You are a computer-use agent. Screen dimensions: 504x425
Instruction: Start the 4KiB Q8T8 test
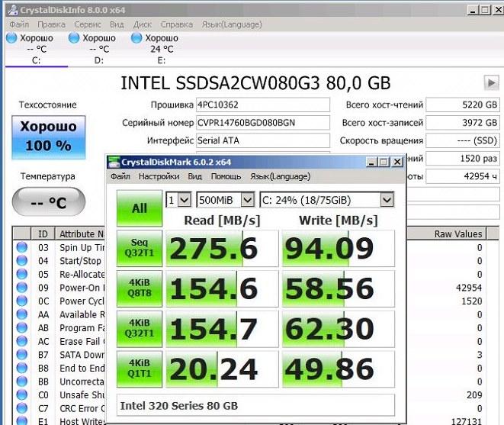coord(140,288)
